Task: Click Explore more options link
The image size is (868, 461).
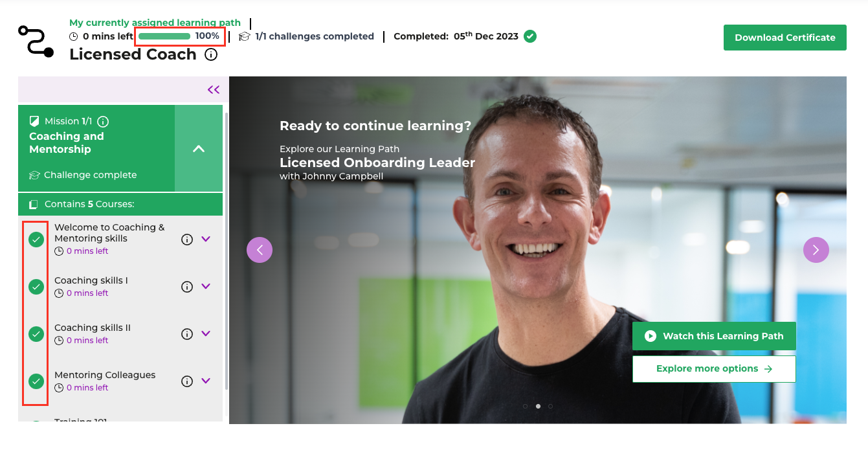Action: point(714,369)
